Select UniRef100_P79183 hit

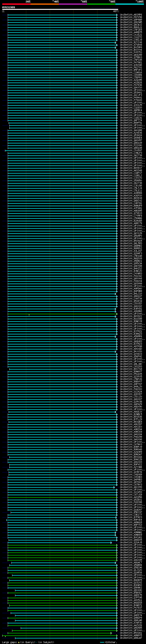pos(131,100)
